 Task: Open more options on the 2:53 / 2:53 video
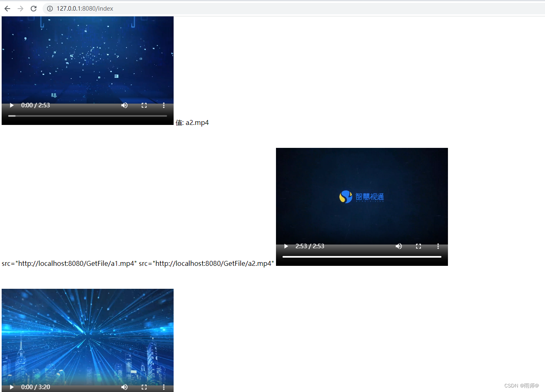pos(438,246)
